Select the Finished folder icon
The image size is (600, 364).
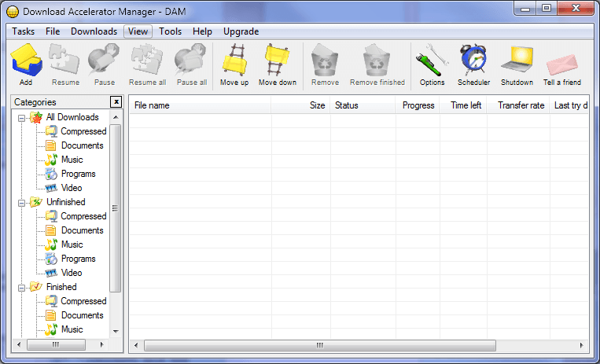(x=36, y=287)
